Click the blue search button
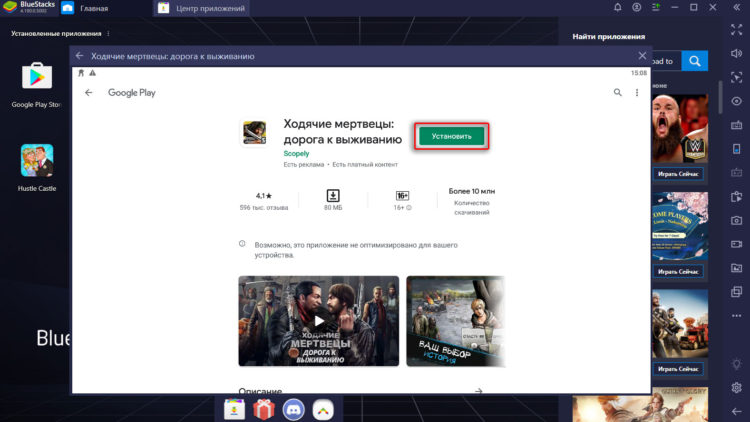The image size is (750, 422). (x=695, y=61)
